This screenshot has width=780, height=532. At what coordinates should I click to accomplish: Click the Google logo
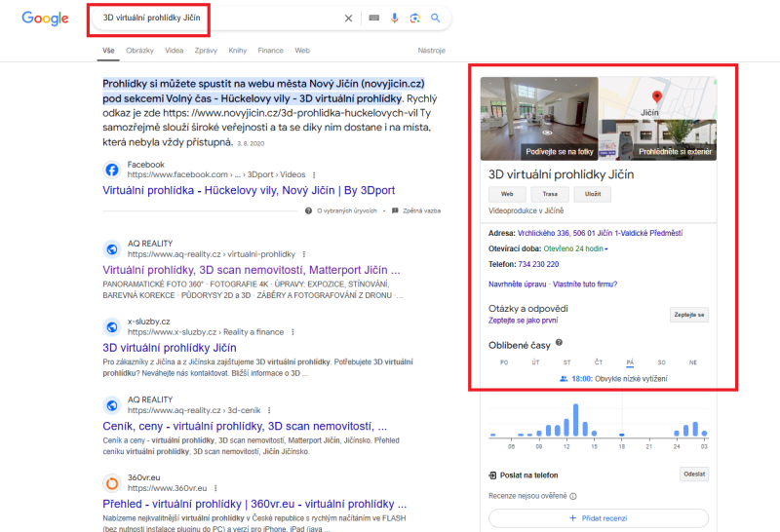coord(45,19)
